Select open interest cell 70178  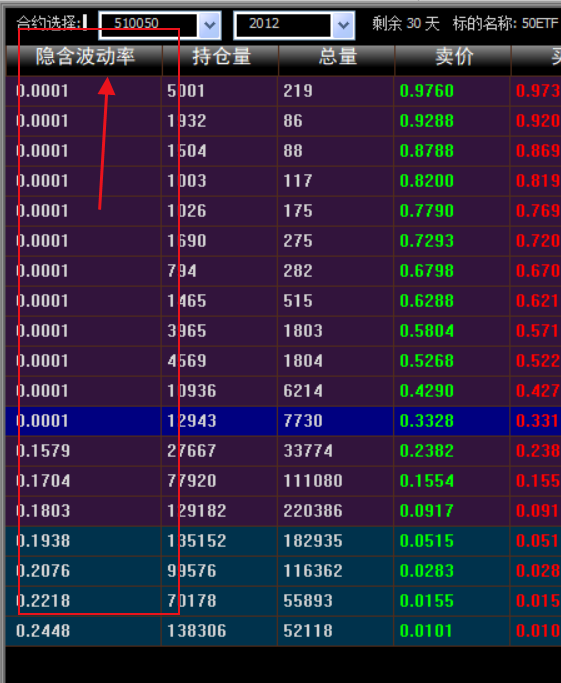[192, 601]
